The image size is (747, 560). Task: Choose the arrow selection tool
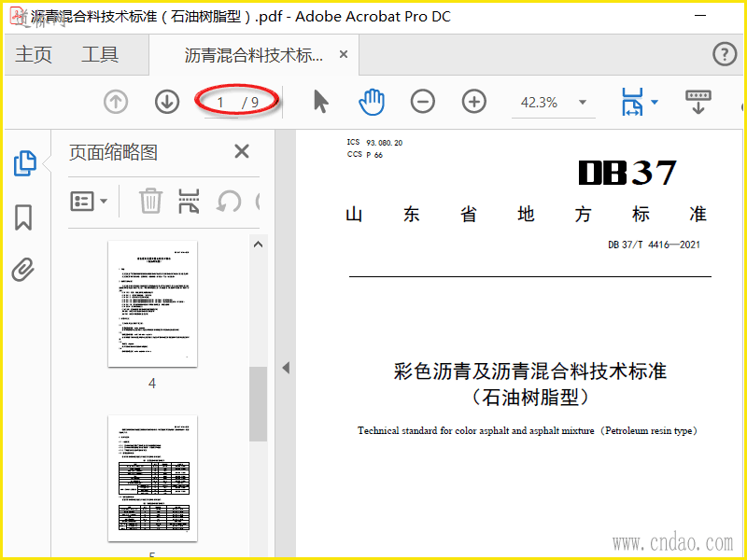click(x=321, y=102)
